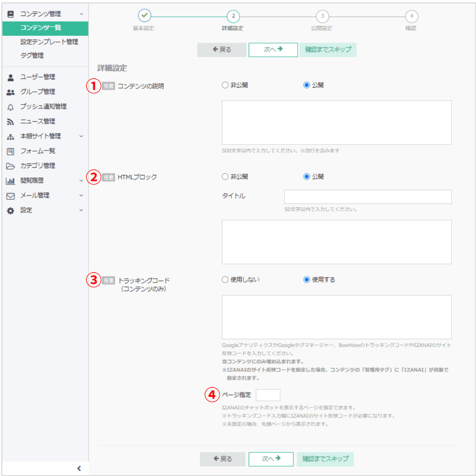Click the top 次へ button

coord(273,50)
